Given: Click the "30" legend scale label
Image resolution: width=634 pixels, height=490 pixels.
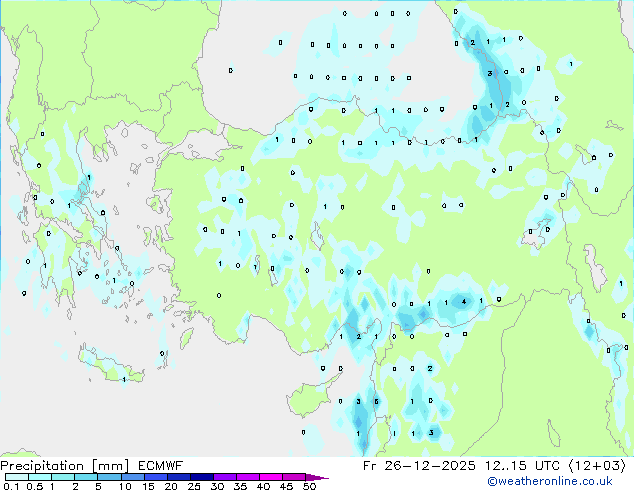Looking at the screenshot, I should click(x=218, y=486).
